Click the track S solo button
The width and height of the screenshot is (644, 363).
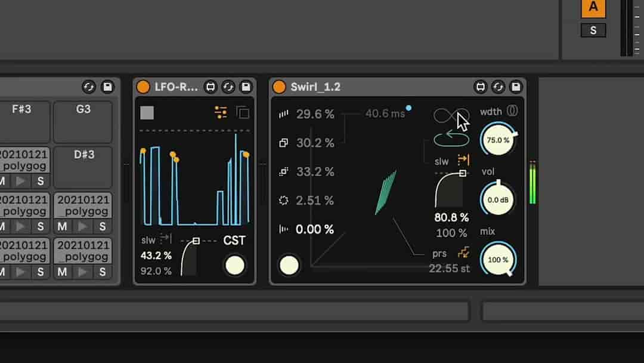pyautogui.click(x=593, y=30)
